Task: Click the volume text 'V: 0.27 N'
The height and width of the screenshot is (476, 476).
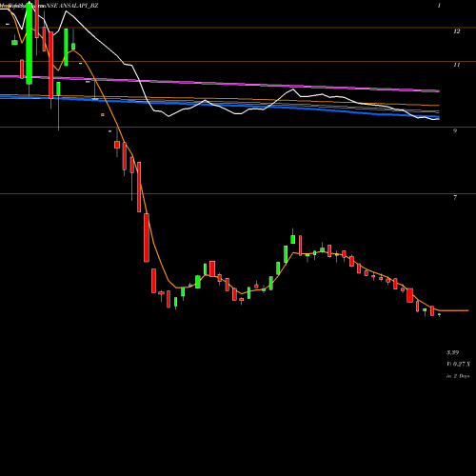Action: (x=458, y=364)
